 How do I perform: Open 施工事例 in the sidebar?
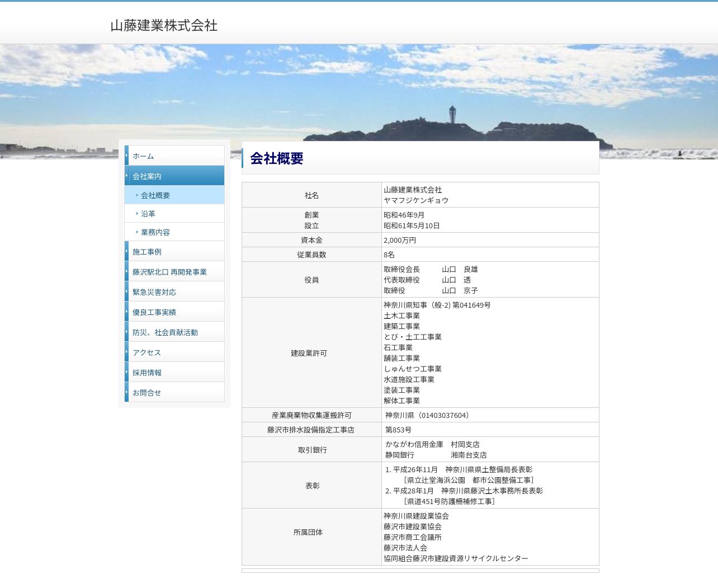click(x=174, y=252)
